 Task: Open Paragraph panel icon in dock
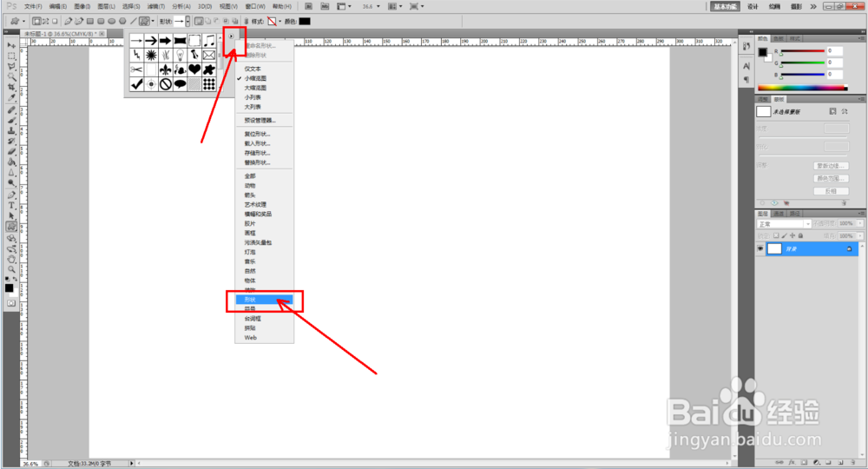point(746,80)
